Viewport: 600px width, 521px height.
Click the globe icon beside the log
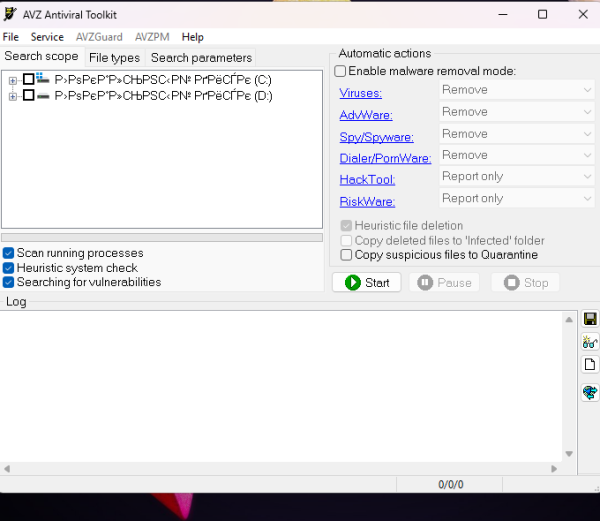tap(590, 392)
